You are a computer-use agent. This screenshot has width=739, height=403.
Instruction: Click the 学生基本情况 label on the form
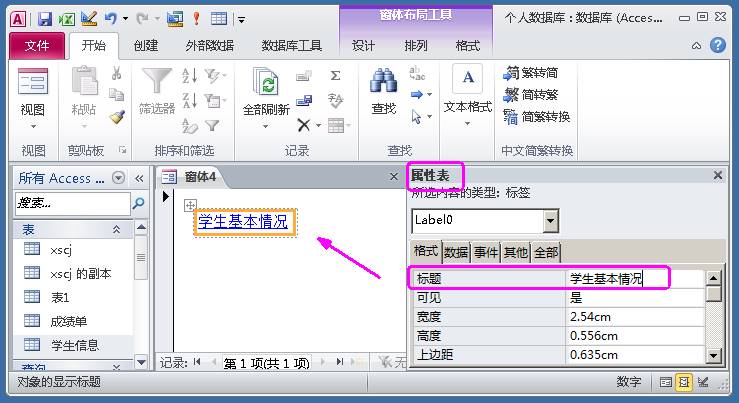pos(243,222)
